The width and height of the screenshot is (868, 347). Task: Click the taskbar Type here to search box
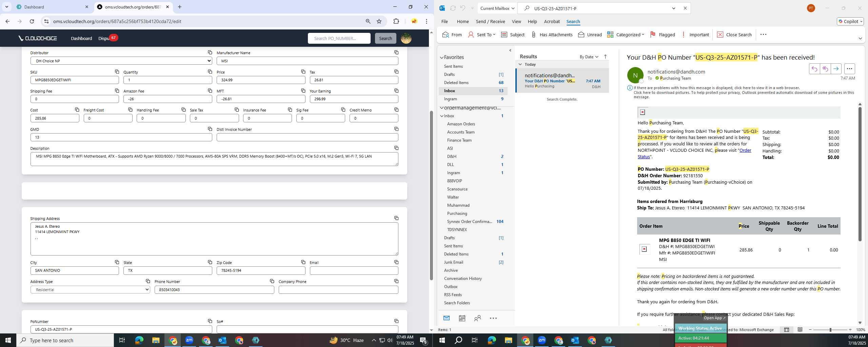point(65,340)
